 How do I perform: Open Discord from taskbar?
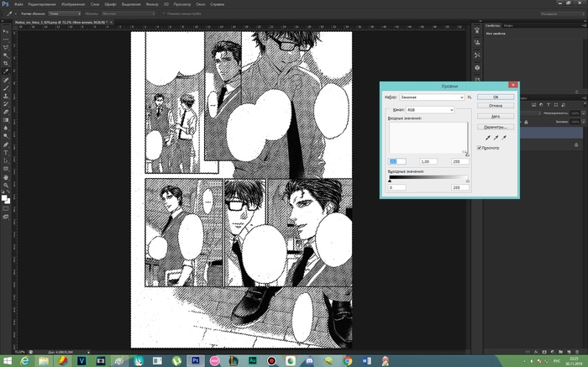[309, 361]
